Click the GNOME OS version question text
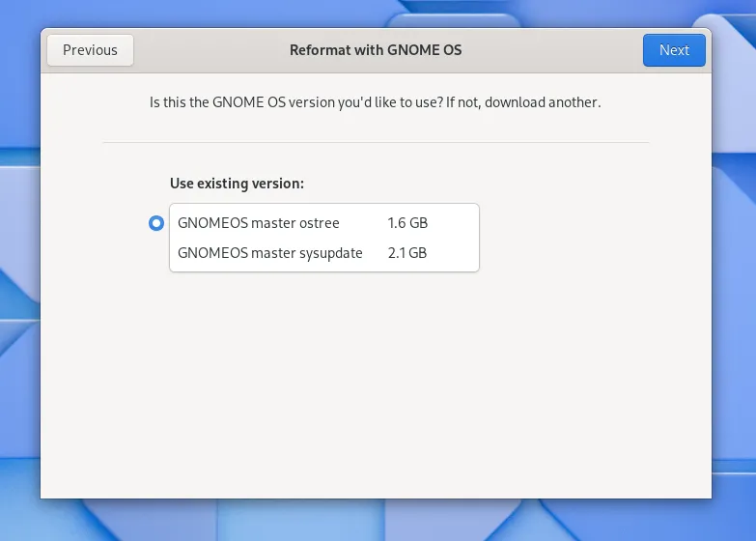Image resolution: width=756 pixels, height=541 pixels. click(376, 102)
